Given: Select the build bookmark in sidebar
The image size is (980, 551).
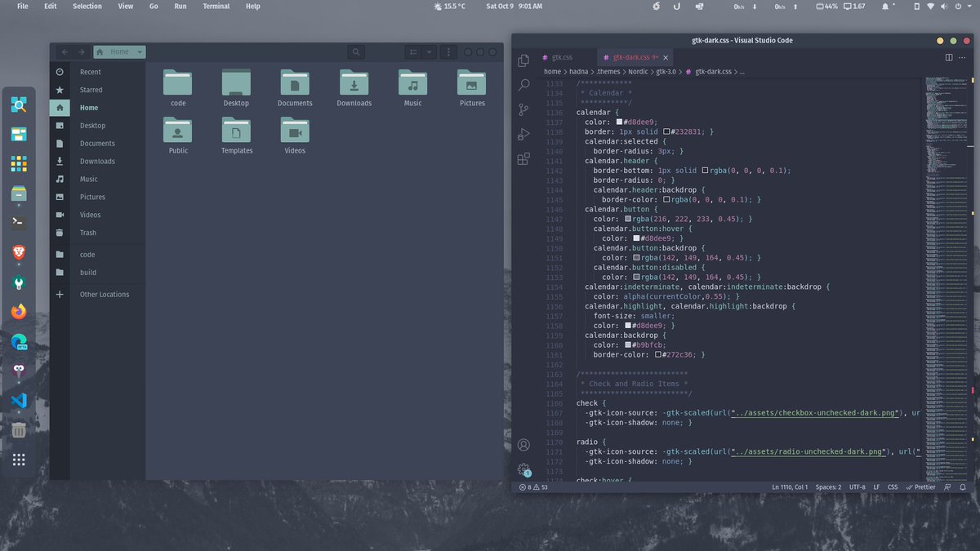Looking at the screenshot, I should pos(97,273).
